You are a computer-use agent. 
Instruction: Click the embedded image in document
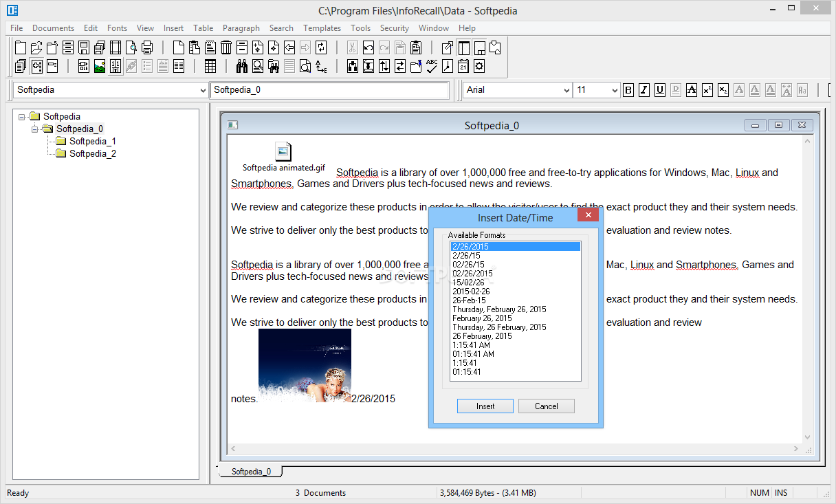305,365
